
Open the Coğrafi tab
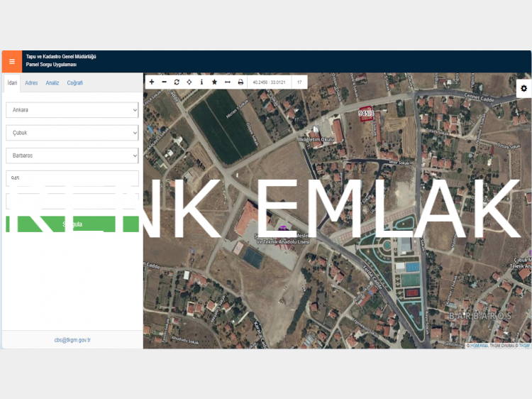(x=75, y=83)
